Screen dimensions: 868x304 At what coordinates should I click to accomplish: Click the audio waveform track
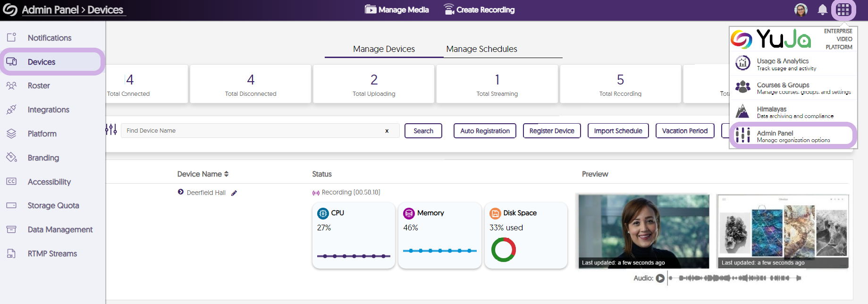736,279
